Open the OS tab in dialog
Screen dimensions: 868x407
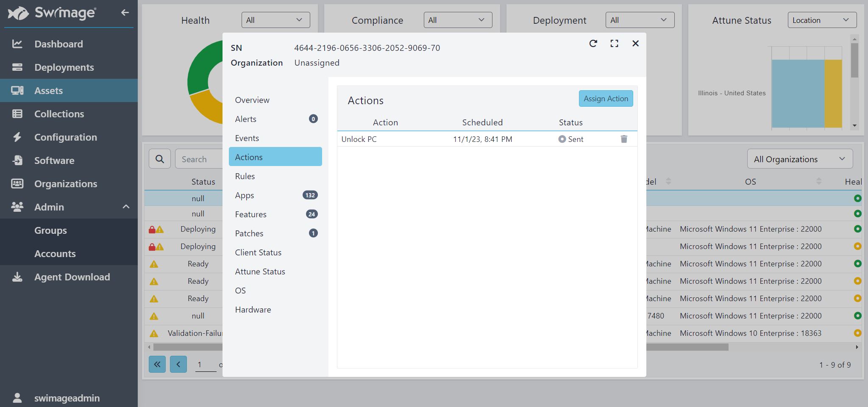click(275, 291)
